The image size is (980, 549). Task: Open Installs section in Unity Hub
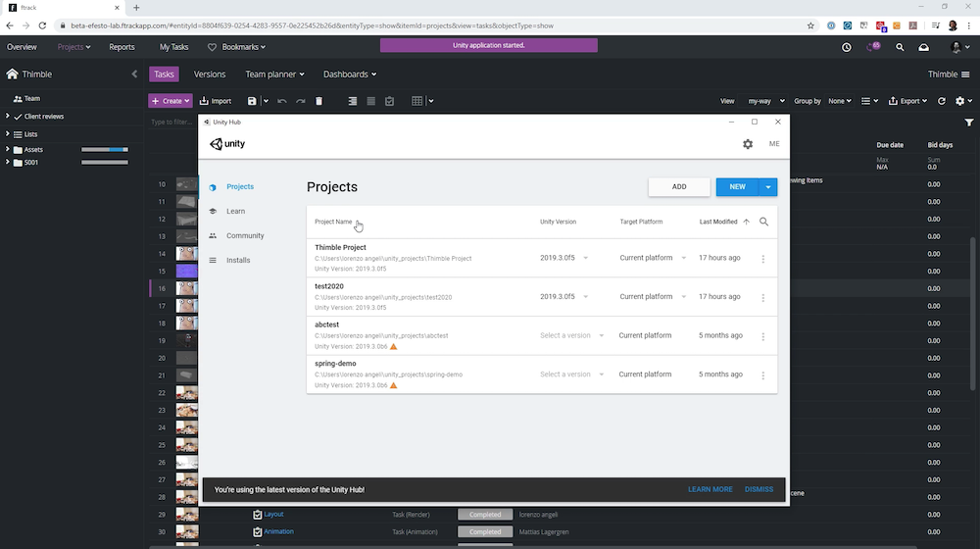click(238, 260)
